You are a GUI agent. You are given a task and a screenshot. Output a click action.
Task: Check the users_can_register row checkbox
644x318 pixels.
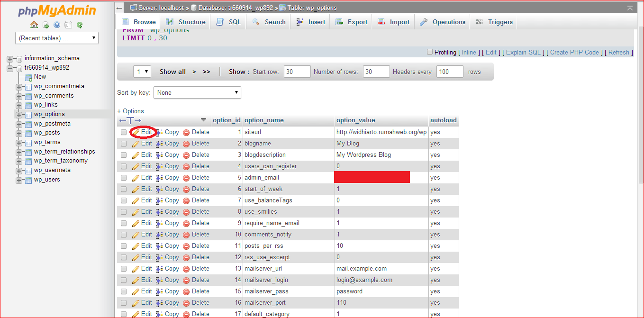124,166
